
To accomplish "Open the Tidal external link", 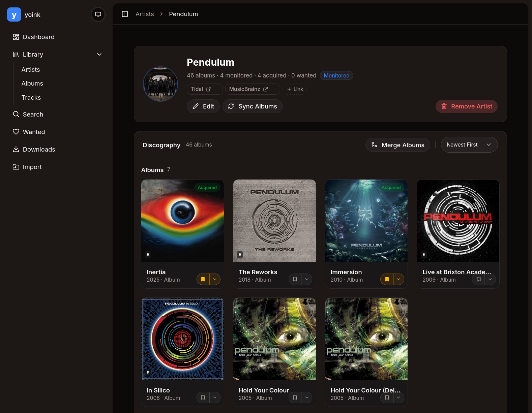I will tap(205, 89).
